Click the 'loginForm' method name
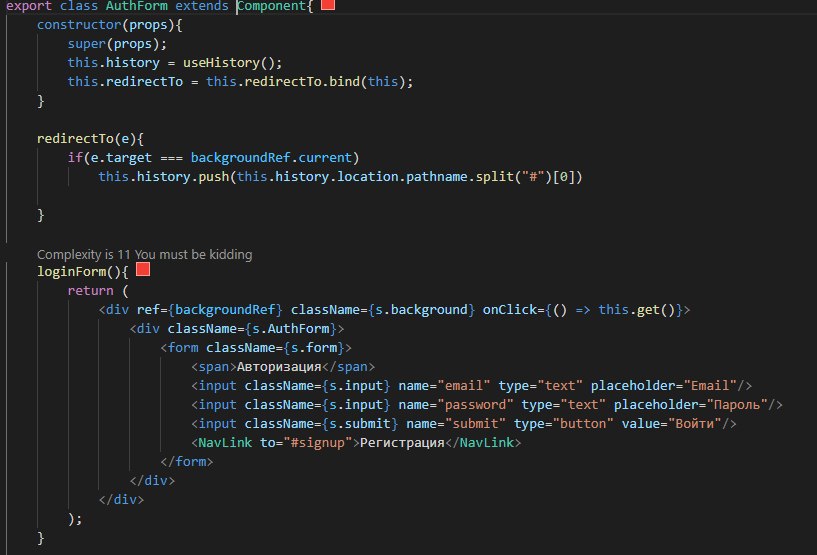 coord(71,272)
